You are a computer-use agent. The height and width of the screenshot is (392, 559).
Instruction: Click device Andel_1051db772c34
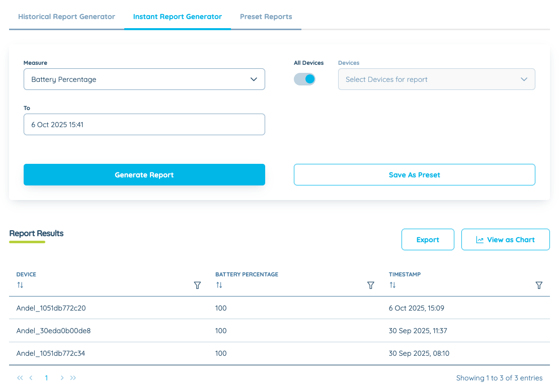coord(51,353)
